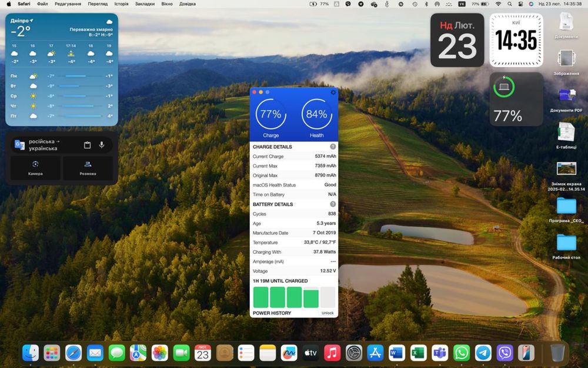588x368 pixels.
Task: Open Photos from the Dock
Action: [160, 353]
